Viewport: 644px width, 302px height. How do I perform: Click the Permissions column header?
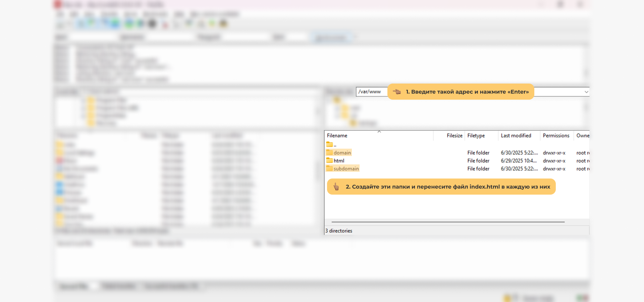tap(556, 136)
